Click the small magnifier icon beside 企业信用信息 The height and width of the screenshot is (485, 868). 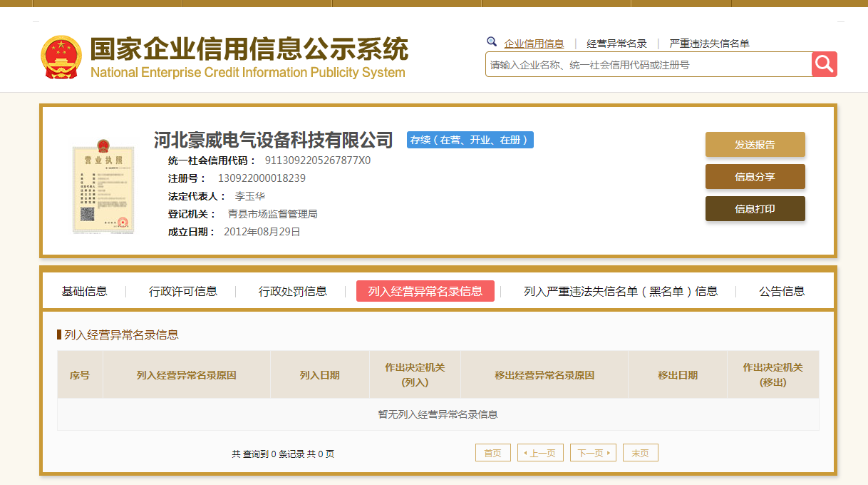pos(492,42)
